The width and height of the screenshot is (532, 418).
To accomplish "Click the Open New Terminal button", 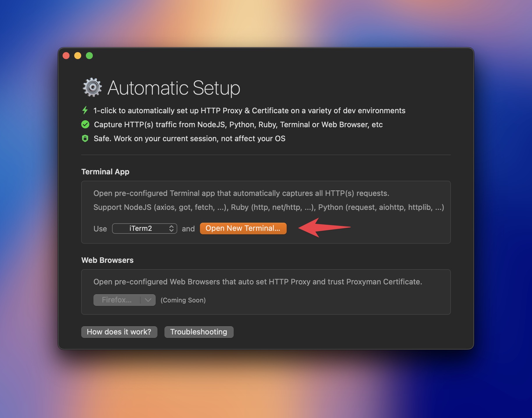I will click(x=243, y=229).
